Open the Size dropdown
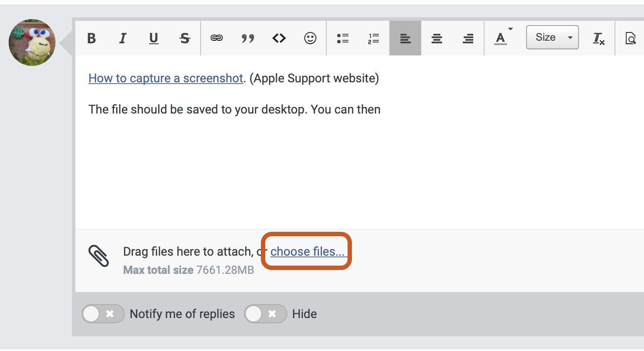 (553, 37)
